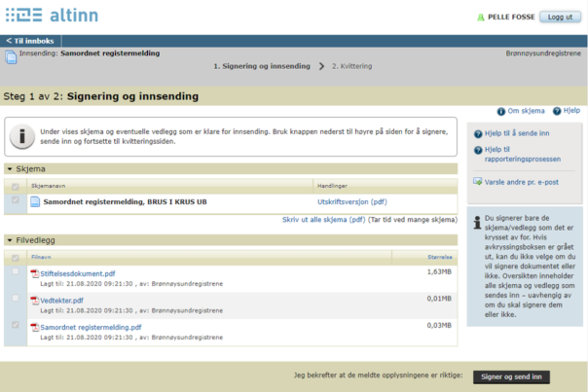Collapse the Filvedlegg section

coord(10,239)
